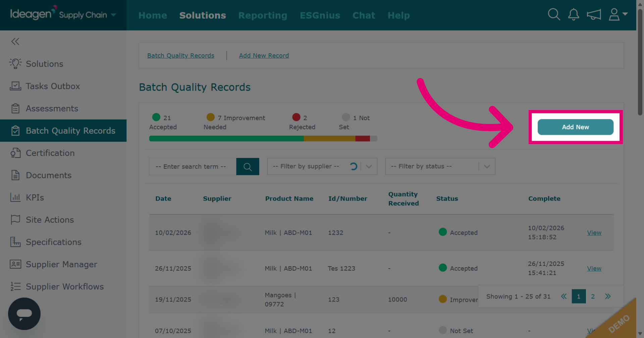
Task: Open the chat support bubble
Action: click(x=24, y=314)
